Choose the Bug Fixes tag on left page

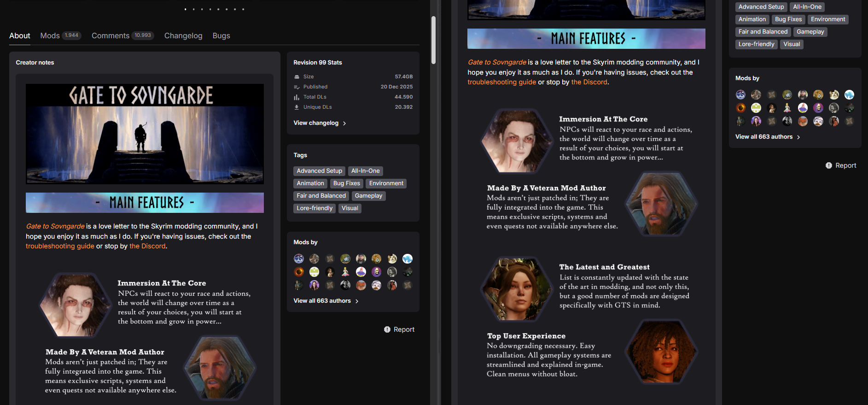347,183
